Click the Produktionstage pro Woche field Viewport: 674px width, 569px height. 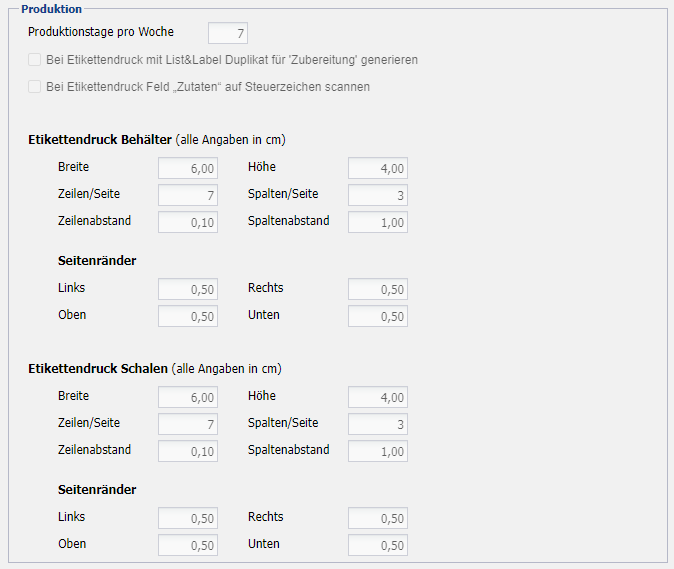pyautogui.click(x=227, y=34)
